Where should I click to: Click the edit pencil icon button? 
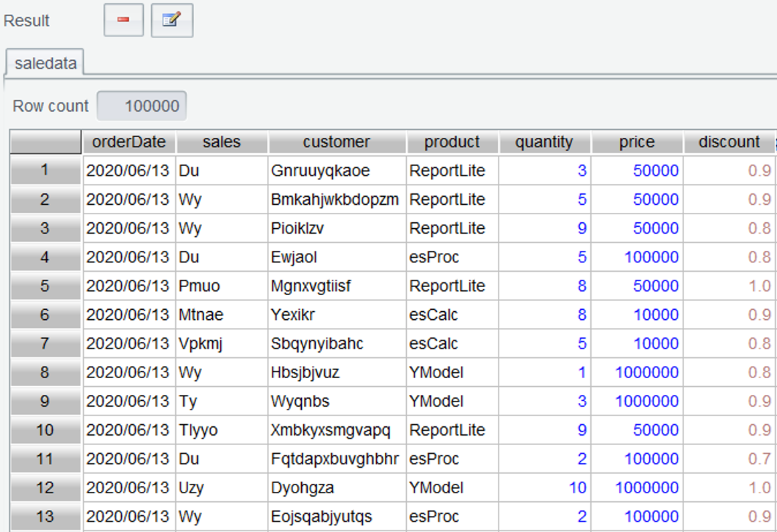pos(172,20)
